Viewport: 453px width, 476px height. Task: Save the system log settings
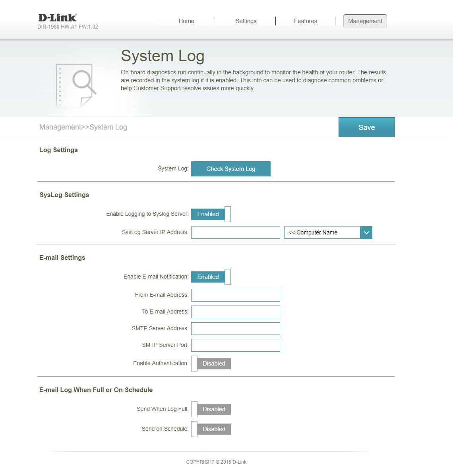click(x=366, y=127)
